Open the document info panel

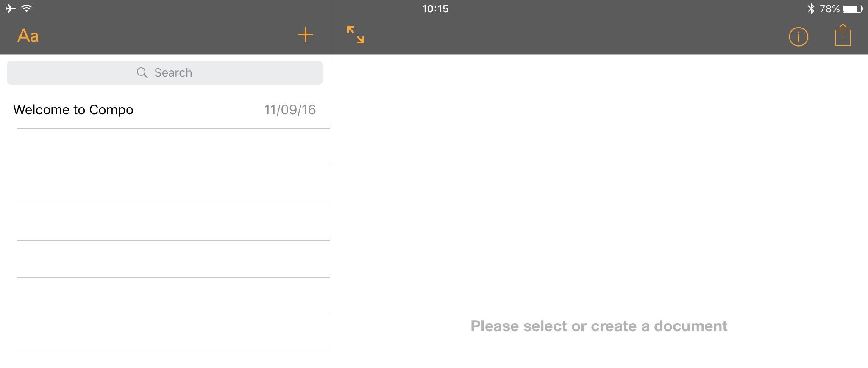click(x=798, y=37)
